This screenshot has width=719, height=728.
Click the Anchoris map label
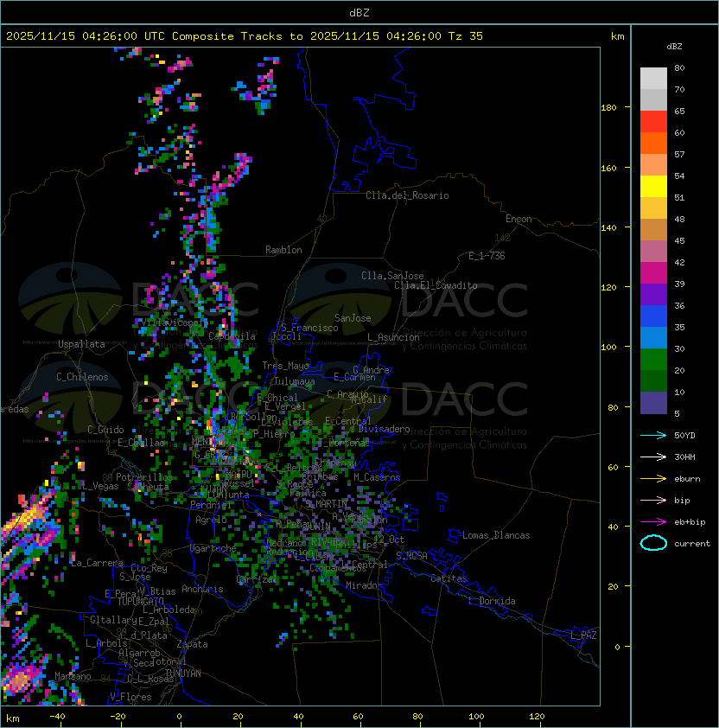coord(202,589)
